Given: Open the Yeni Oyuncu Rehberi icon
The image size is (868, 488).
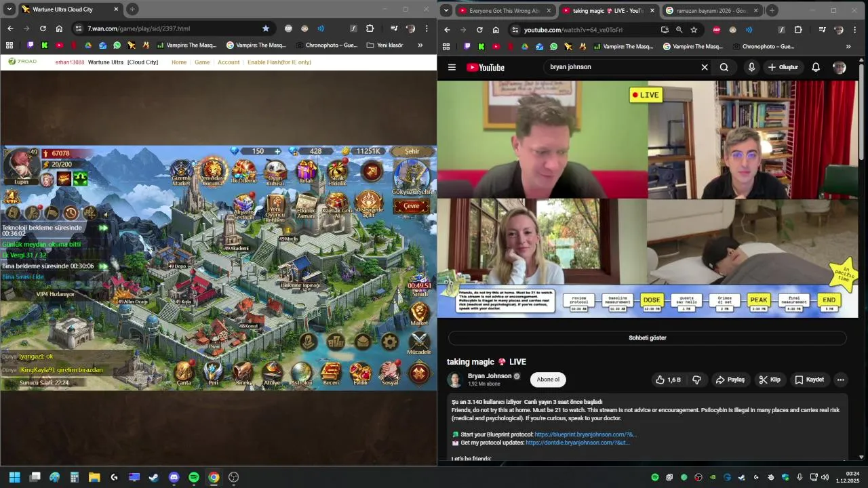Looking at the screenshot, I should [275, 207].
